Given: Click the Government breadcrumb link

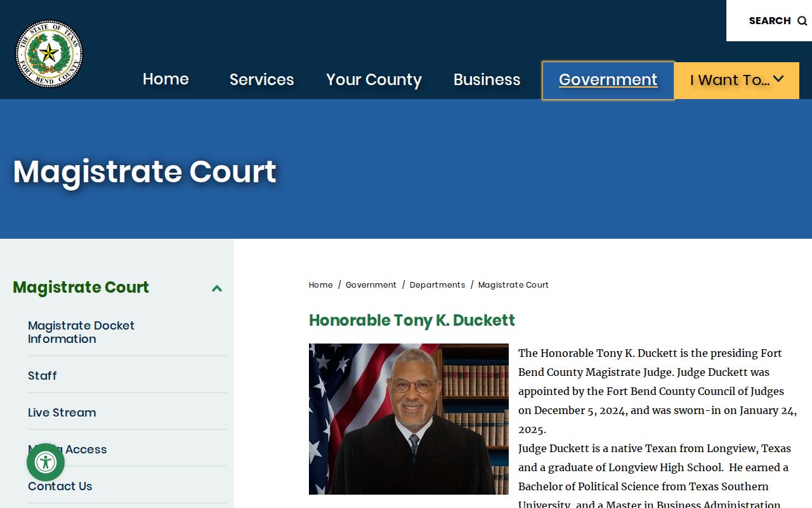Looking at the screenshot, I should 371,285.
